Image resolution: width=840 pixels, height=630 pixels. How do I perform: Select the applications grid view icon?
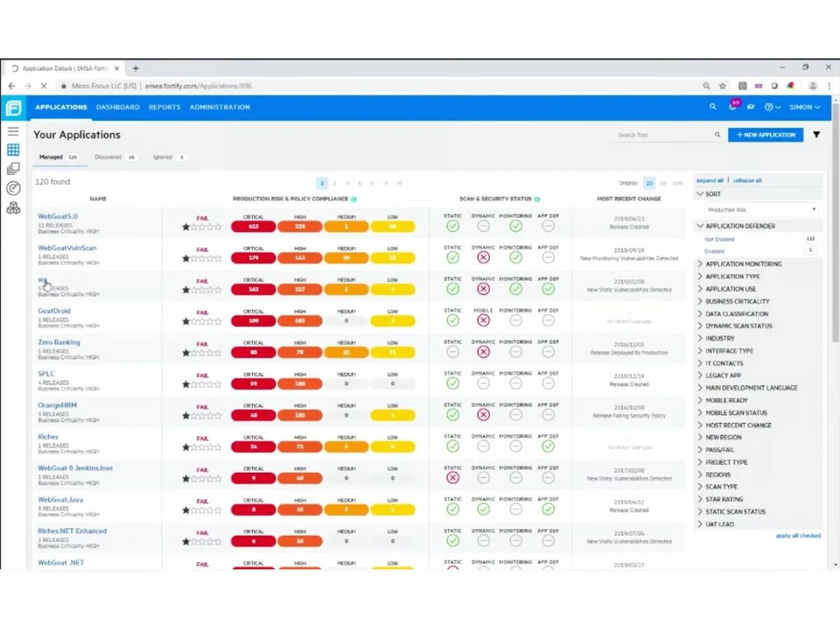[13, 150]
